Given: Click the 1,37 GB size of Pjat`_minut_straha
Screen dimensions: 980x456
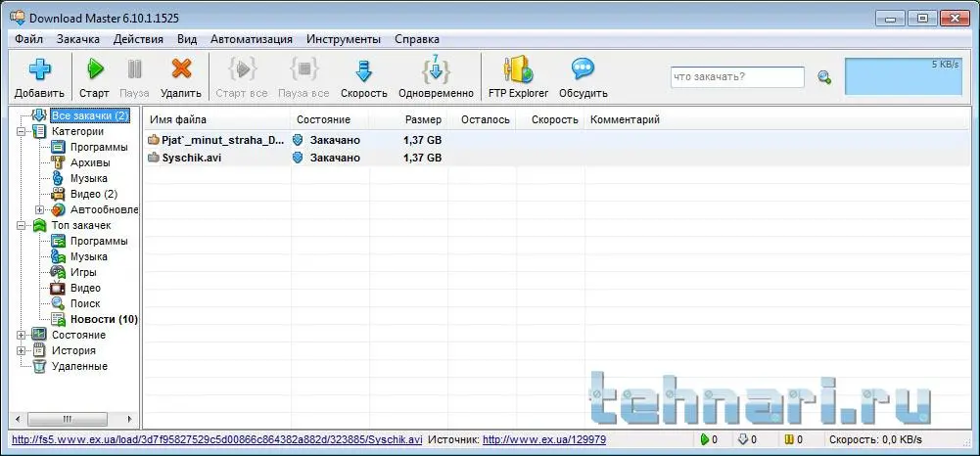Looking at the screenshot, I should pyautogui.click(x=423, y=140).
